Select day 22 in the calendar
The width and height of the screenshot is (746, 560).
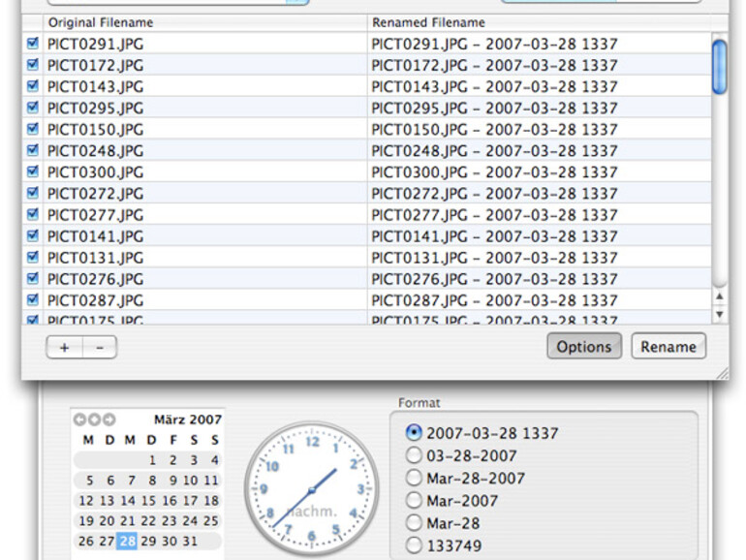pos(148,521)
